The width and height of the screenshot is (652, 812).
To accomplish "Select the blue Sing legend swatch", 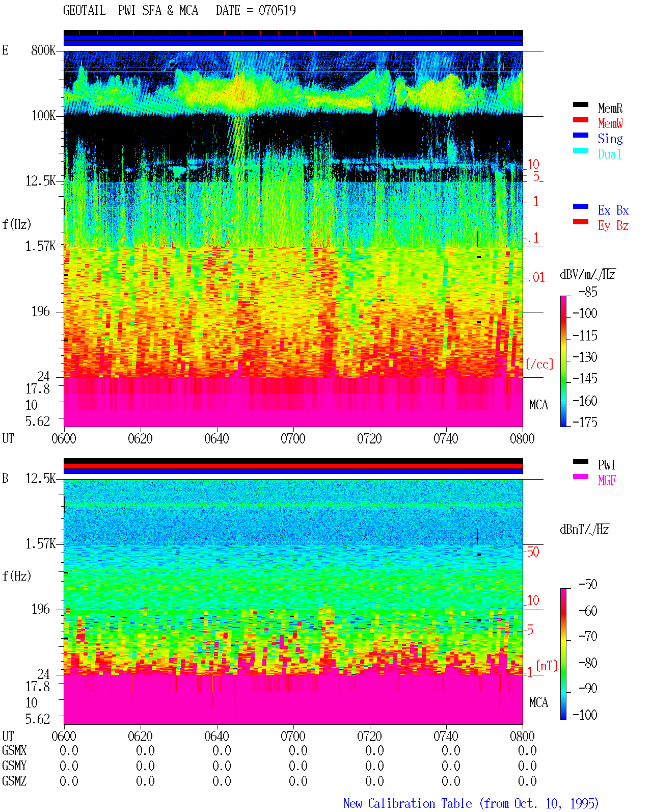I will [581, 135].
